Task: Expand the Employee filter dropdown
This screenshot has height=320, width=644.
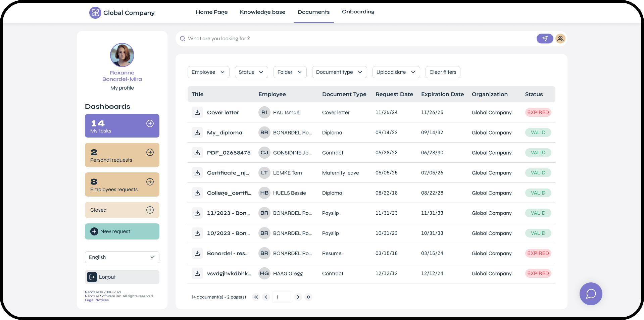Action: [x=208, y=72]
